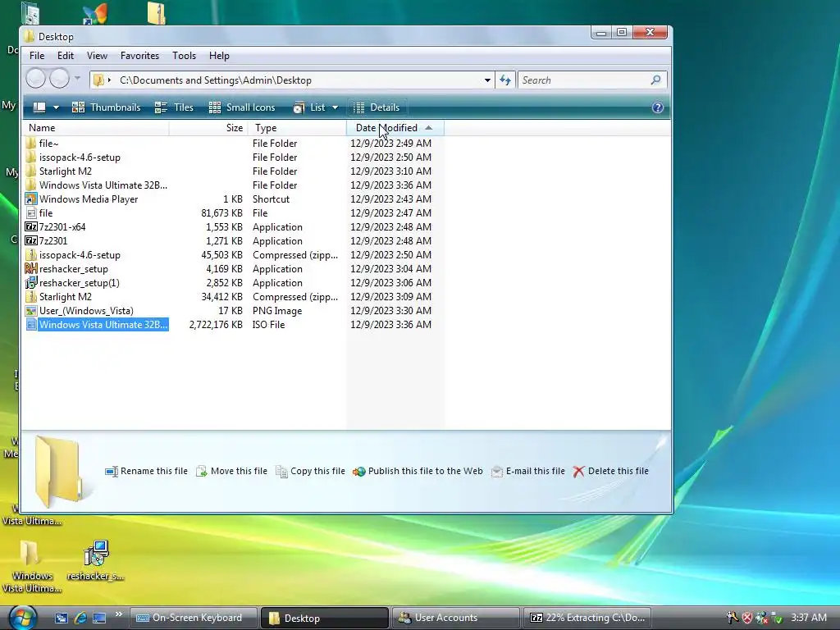Switch to On-Screen Keyboard taskbar button
This screenshot has width=840, height=630.
pos(194,618)
